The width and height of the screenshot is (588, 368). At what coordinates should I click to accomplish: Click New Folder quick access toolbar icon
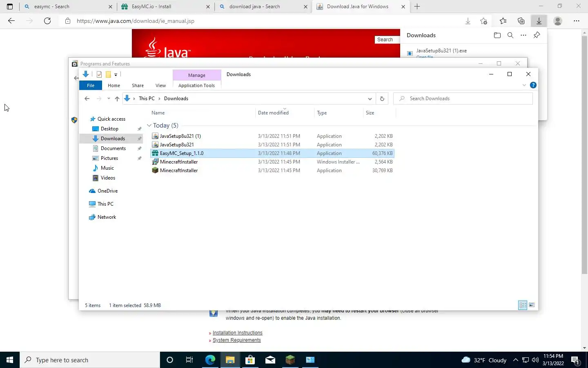tap(108, 74)
